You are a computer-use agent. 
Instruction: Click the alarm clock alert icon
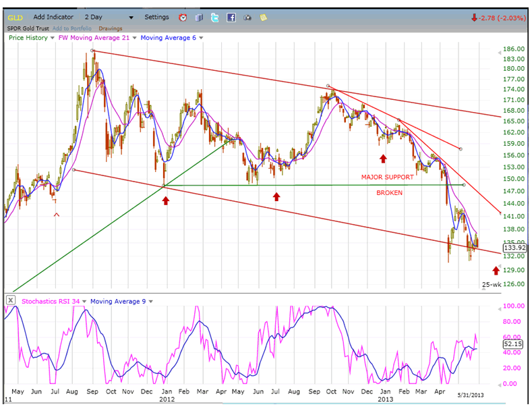click(183, 17)
